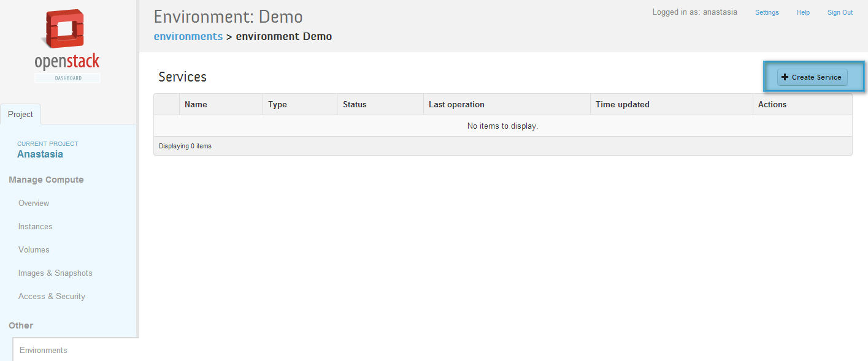868x361 pixels.
Task: Open the Settings link
Action: click(x=767, y=12)
